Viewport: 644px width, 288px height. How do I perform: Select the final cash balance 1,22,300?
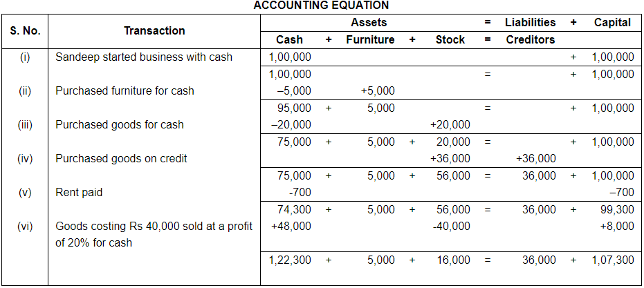[x=289, y=260]
